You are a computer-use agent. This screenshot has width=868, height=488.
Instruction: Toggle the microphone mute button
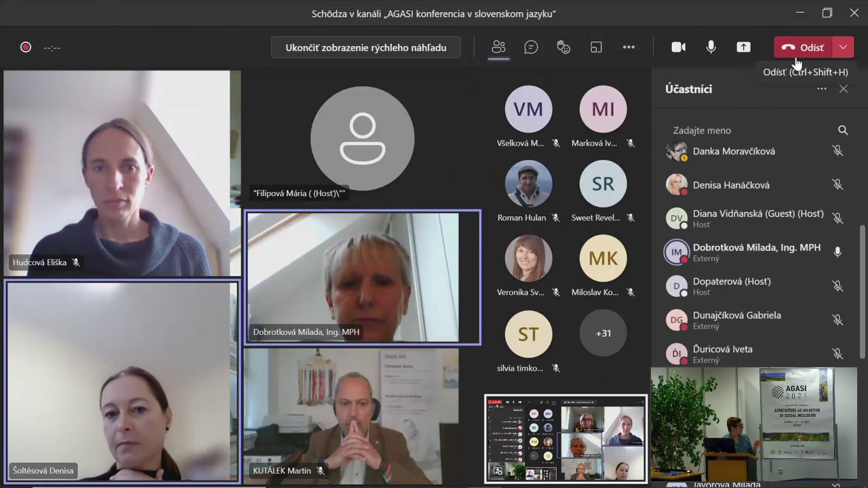tap(711, 47)
